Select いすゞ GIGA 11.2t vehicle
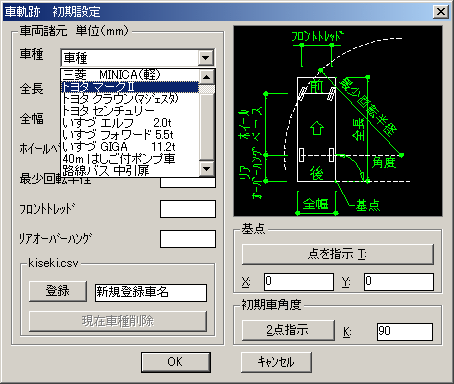Screen dimensions: 454x384 (x=130, y=147)
